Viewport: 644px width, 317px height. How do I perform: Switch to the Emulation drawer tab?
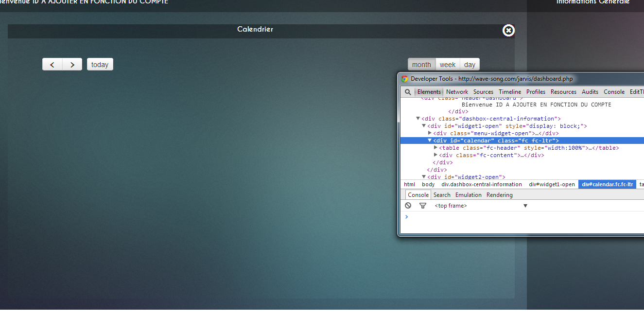(468, 195)
